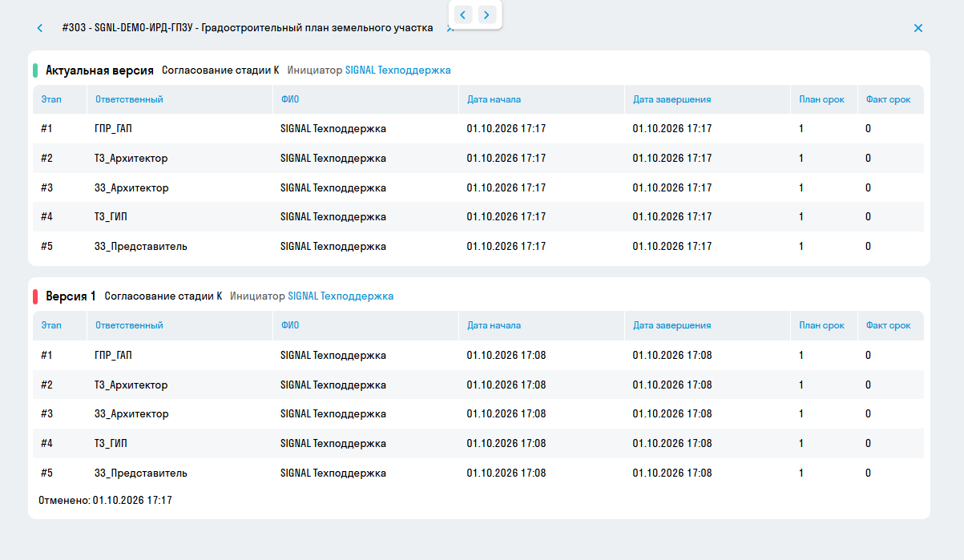Click Согласование стадии К label in Версия 1
Viewport: 964px width, 560px height.
tap(163, 296)
